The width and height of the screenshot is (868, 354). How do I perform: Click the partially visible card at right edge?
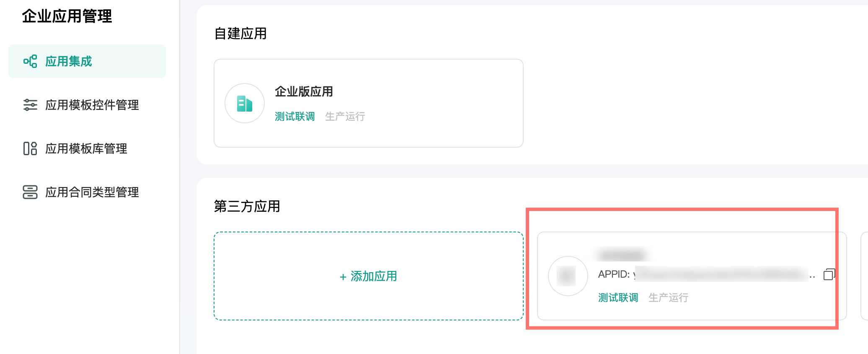[864, 276]
